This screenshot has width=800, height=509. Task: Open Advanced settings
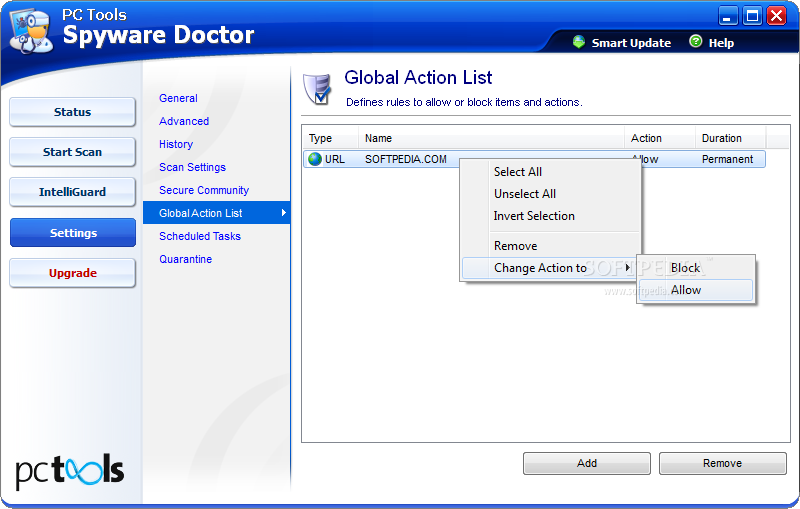click(184, 121)
